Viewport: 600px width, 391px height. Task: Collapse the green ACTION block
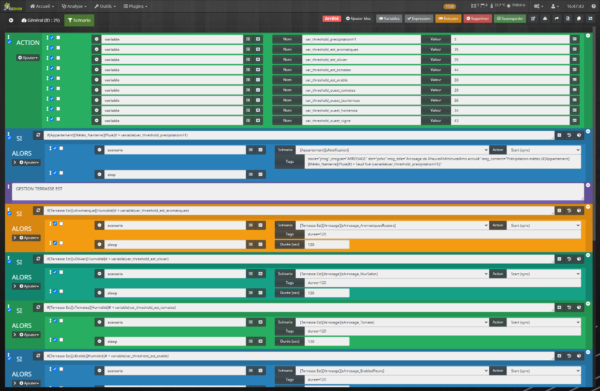coord(588,36)
